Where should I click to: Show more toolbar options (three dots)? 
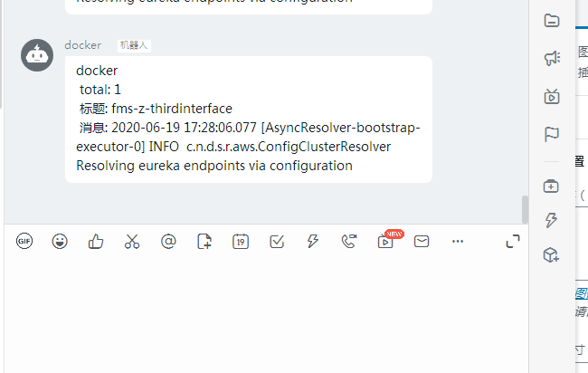(x=458, y=242)
